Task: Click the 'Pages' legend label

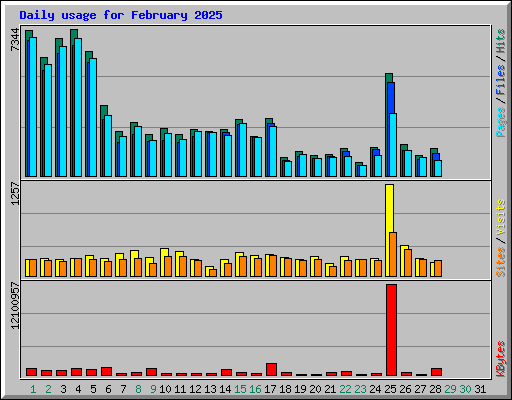Action: [500, 122]
